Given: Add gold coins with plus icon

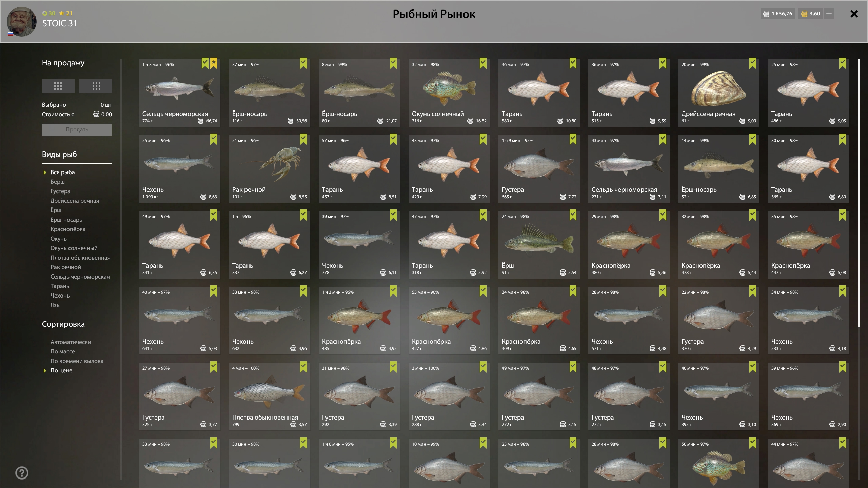Looking at the screenshot, I should pos(829,14).
